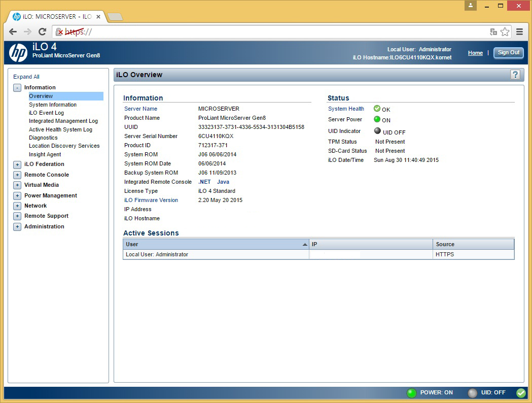Screen dimensions: 532x403
Task: Expand the Power Management section
Action: (x=17, y=196)
